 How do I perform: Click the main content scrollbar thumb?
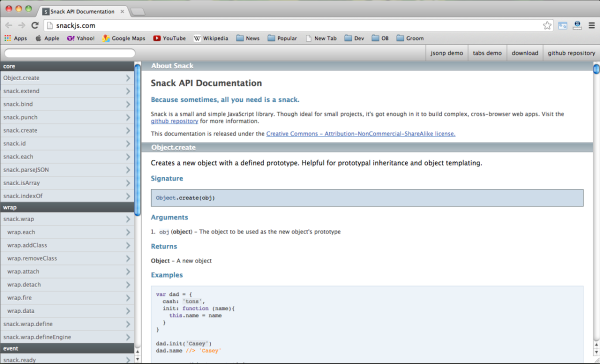pos(596,69)
